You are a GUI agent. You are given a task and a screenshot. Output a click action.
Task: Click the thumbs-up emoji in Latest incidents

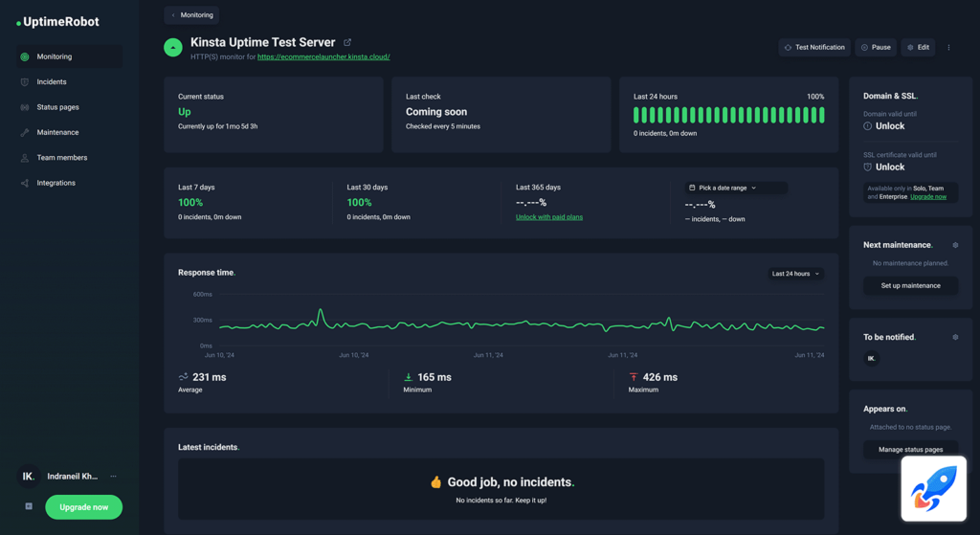pos(436,481)
